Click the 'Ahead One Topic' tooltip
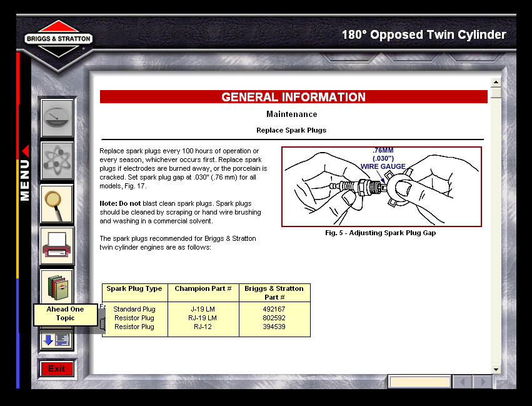 66,314
